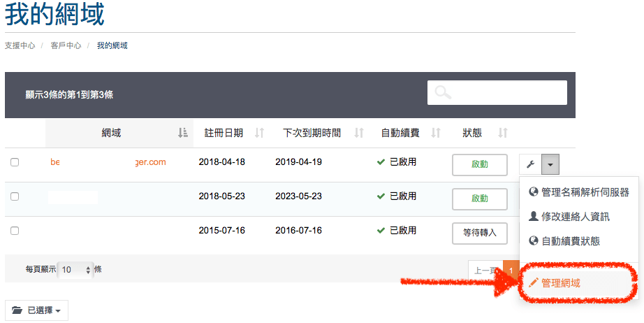
Task: Sort by 狀態 column arrows
Action: [x=502, y=133]
